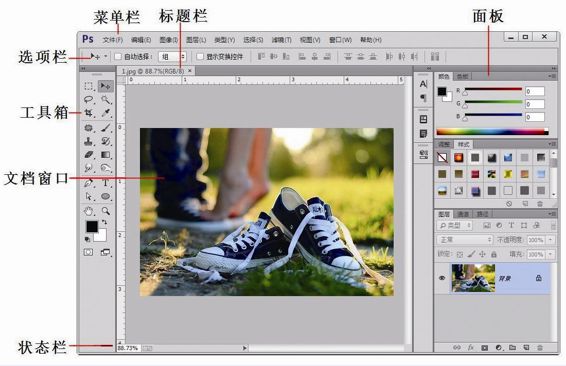Select the Dodge tool
This screenshot has height=366, width=566.
click(x=105, y=168)
